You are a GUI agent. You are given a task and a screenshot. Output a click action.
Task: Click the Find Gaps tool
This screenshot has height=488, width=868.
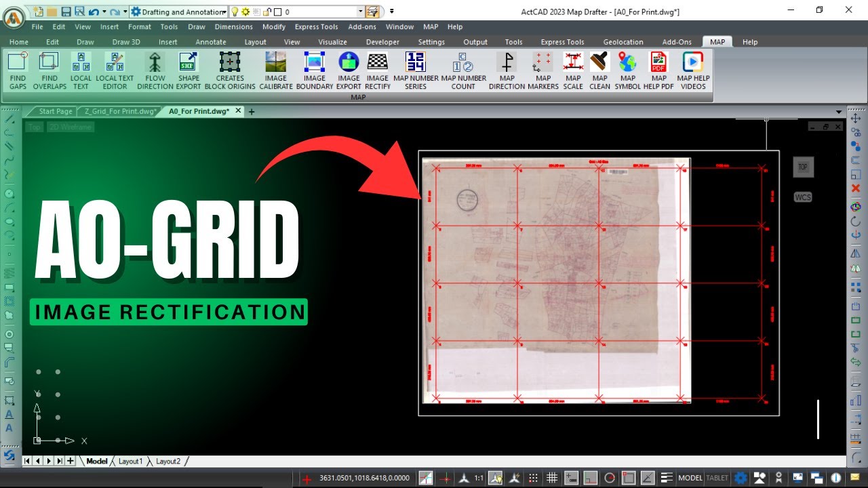(x=18, y=70)
